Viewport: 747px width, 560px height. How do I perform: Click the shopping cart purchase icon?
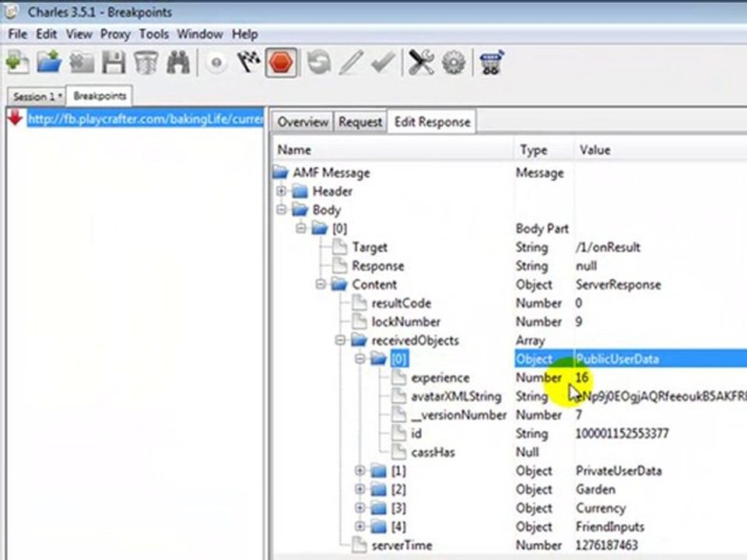pos(492,62)
